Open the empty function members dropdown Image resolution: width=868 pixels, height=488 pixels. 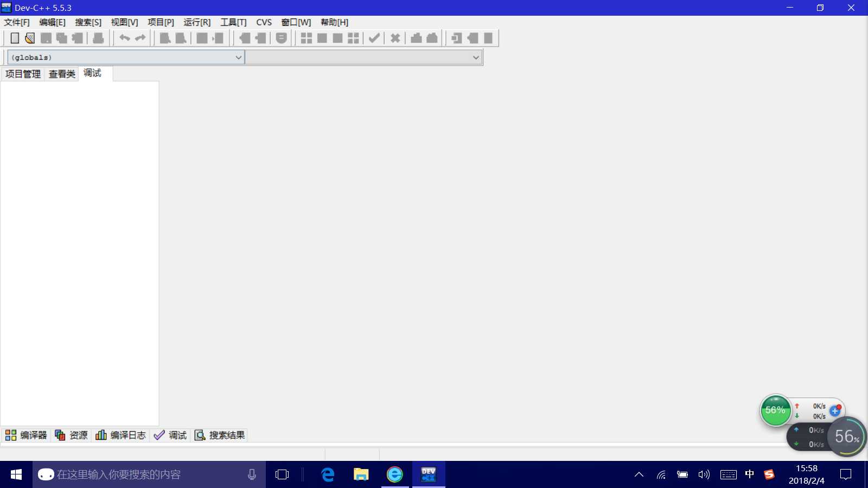click(363, 57)
